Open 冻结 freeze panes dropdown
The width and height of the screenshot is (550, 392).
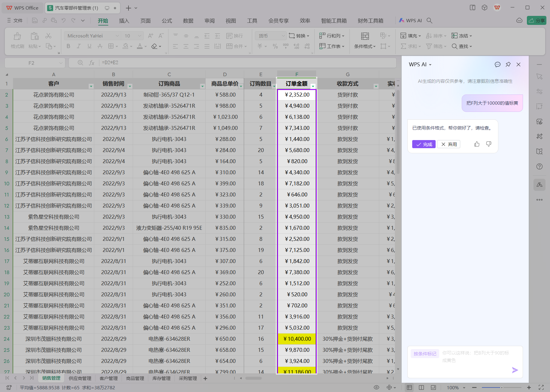tap(462, 36)
